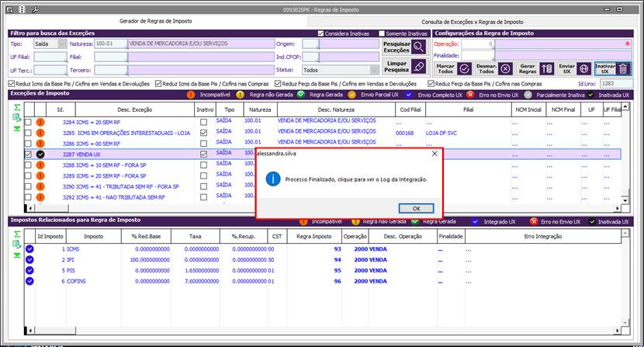Screen dimensions: 644x347
Task: Toggle the Considera Inativas checkbox
Action: (x=322, y=33)
